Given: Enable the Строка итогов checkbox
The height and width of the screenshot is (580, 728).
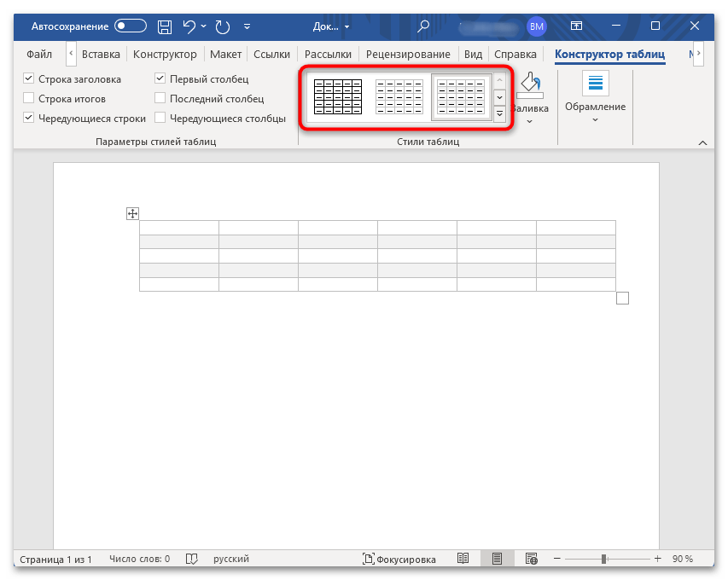Looking at the screenshot, I should pos(29,99).
